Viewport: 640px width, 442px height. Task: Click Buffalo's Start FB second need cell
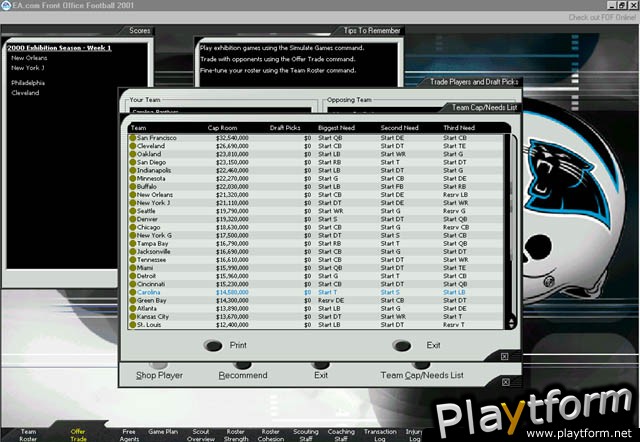pos(392,187)
